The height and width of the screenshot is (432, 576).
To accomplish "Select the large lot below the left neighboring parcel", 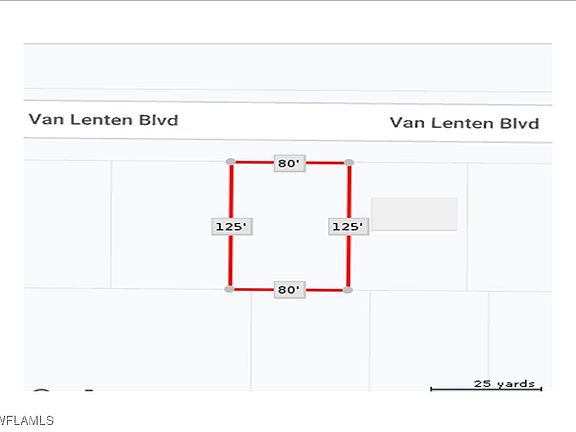I will point(137,340).
